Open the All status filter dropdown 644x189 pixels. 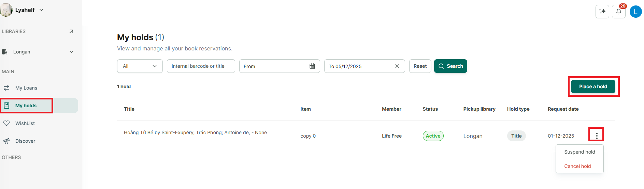[x=140, y=66]
